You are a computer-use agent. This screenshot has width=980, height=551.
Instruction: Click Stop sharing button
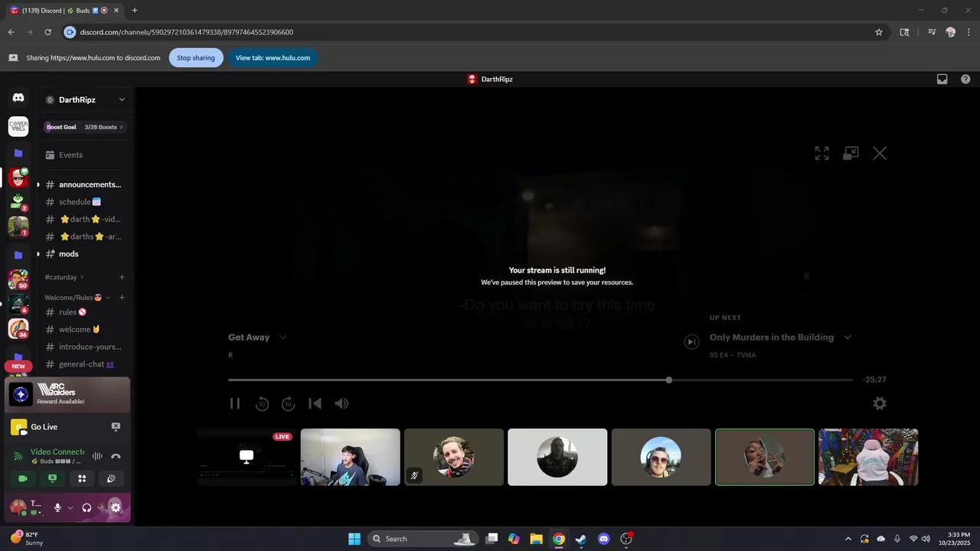pos(196,58)
